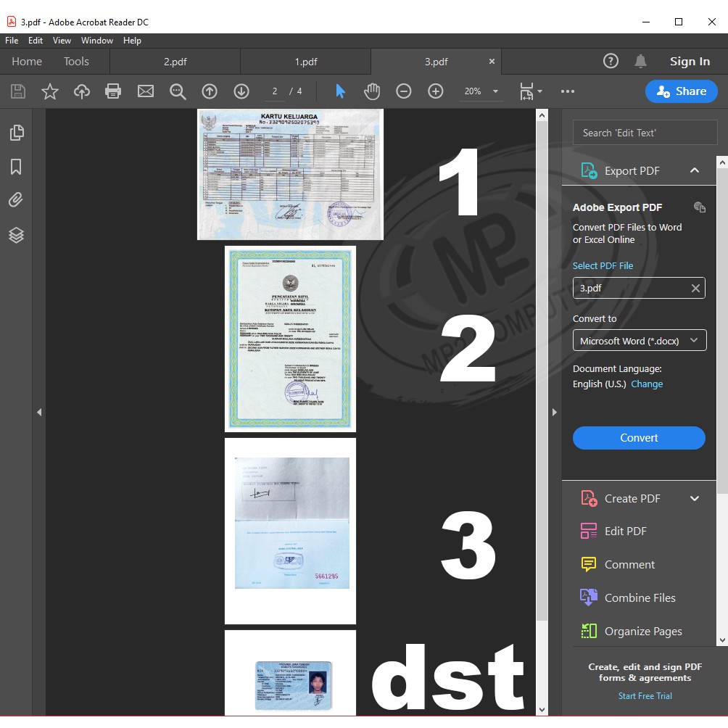The width and height of the screenshot is (728, 728).
Task: Expand the Create PDF options chevron
Action: click(694, 498)
